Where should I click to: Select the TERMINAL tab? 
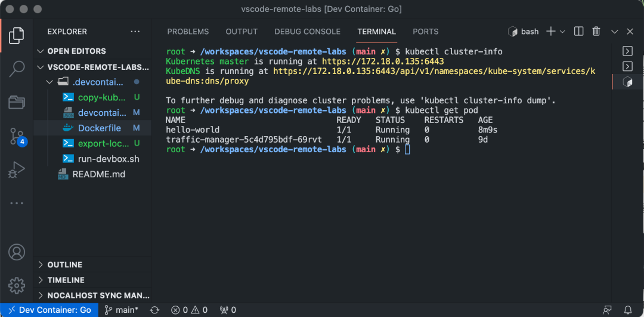pos(377,32)
